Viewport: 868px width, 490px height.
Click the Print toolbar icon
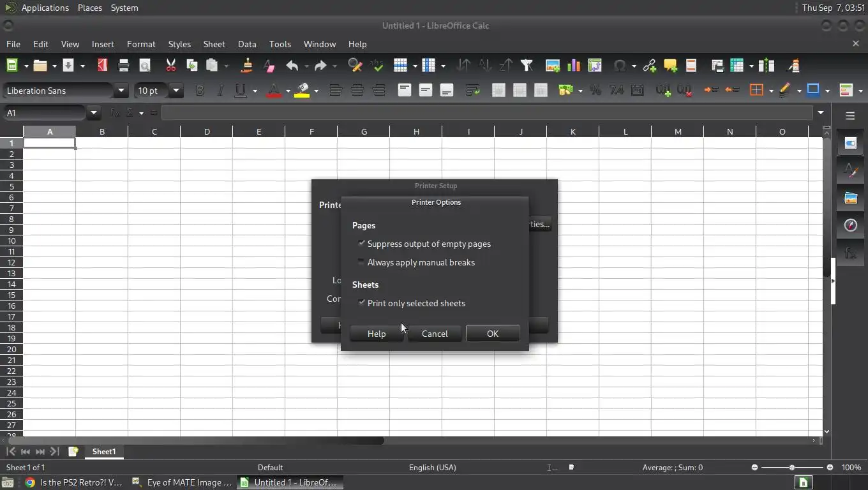[124, 65]
